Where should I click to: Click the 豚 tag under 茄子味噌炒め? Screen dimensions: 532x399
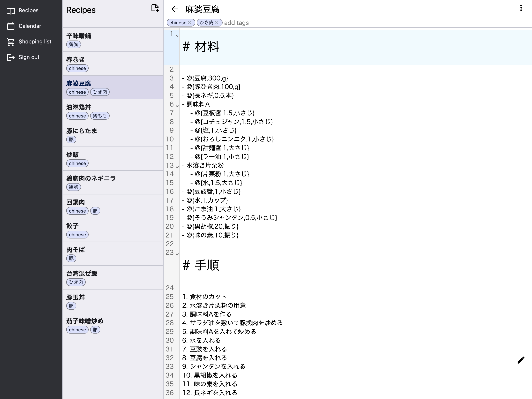click(95, 330)
